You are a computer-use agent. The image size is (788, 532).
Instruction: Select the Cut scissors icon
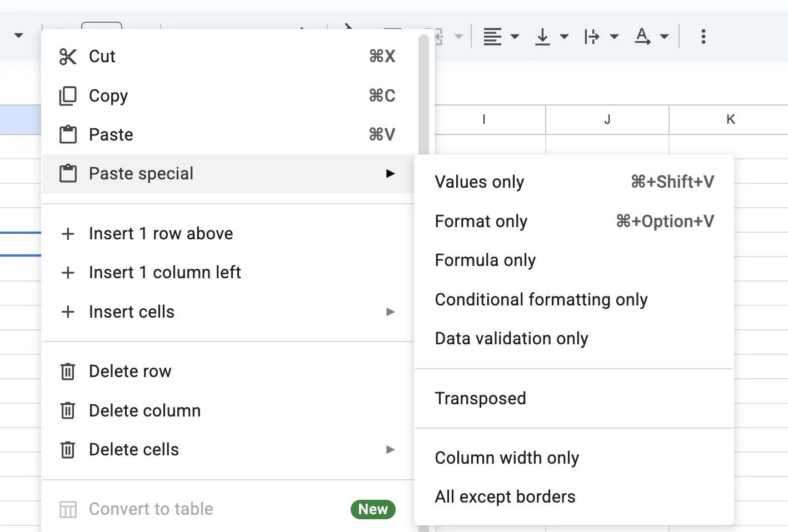point(68,56)
